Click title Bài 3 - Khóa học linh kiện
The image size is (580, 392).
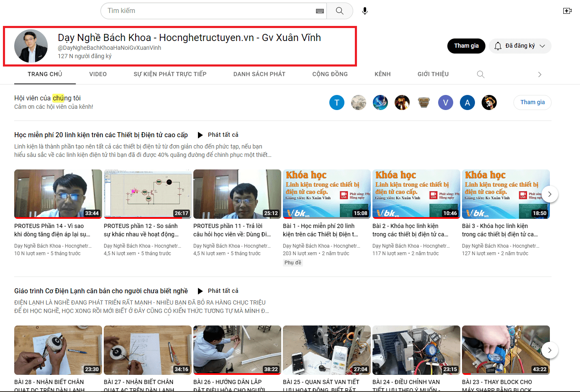point(500,230)
